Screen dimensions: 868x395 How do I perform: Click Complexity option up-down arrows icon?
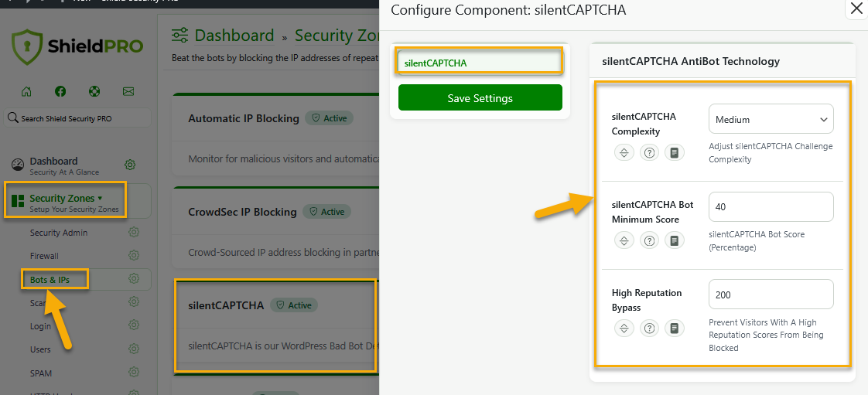(624, 153)
